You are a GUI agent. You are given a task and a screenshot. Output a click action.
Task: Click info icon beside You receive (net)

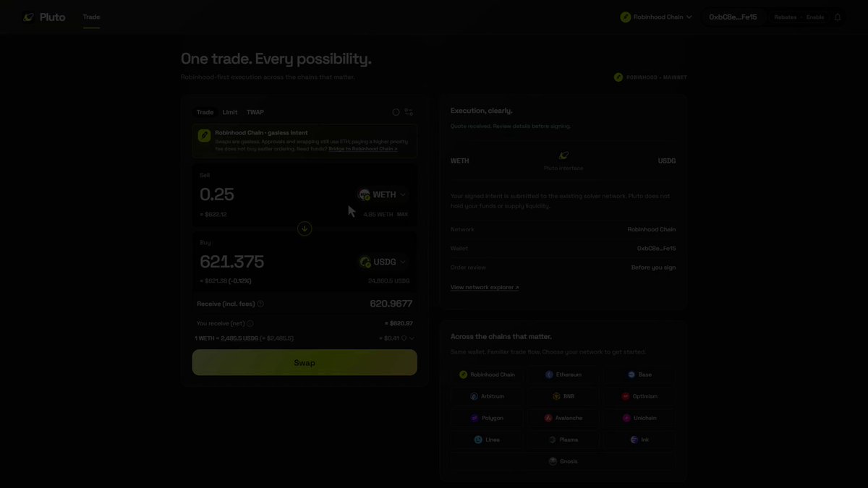[x=250, y=323]
